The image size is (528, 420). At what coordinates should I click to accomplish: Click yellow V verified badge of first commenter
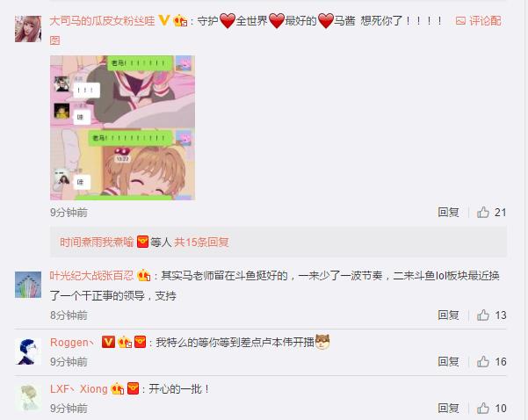click(x=164, y=20)
